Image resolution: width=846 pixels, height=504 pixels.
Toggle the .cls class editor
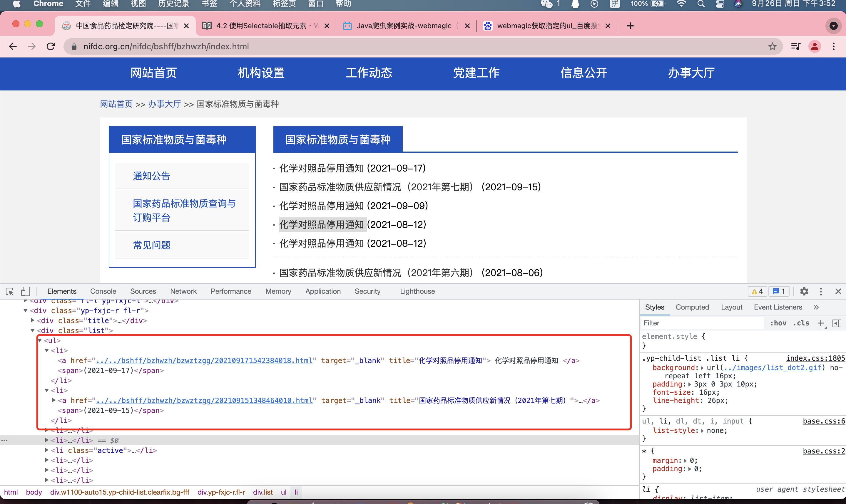tap(801, 323)
